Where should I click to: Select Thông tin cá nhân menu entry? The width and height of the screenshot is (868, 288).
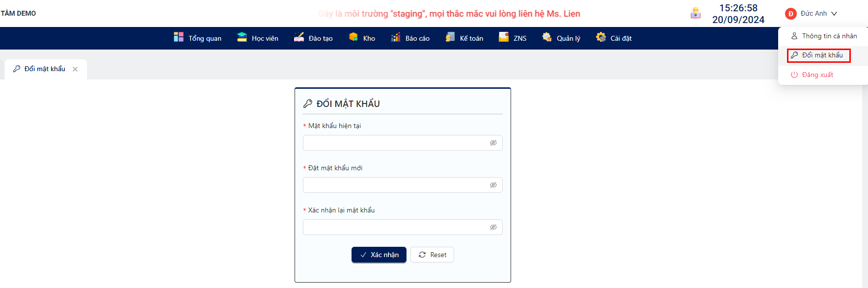click(823, 36)
